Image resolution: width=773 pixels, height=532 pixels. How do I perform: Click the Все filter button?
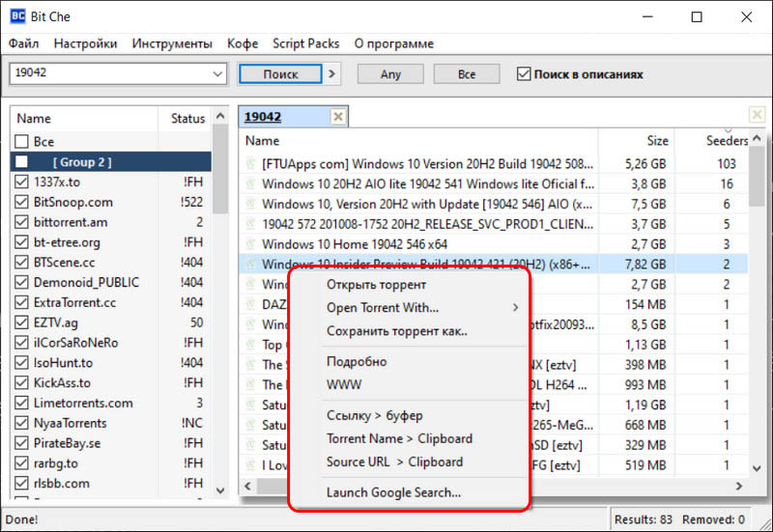click(x=467, y=74)
